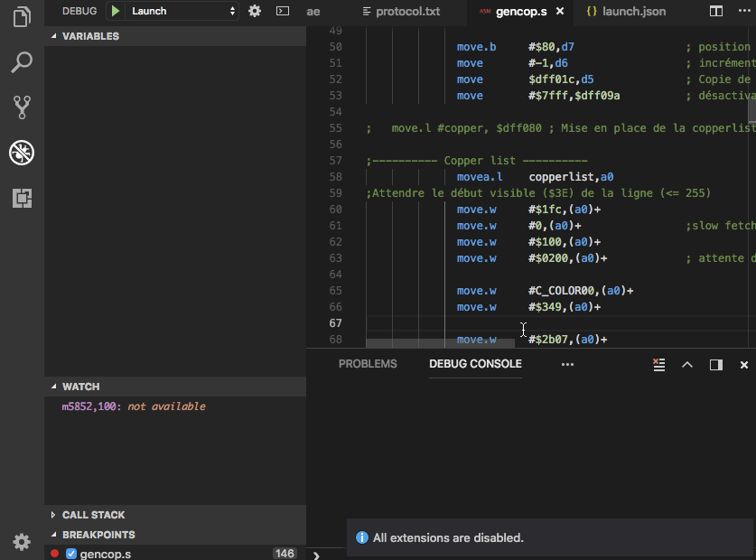Maximize the panel with the chevron up
The width and height of the screenshot is (756, 560).
[x=687, y=365]
